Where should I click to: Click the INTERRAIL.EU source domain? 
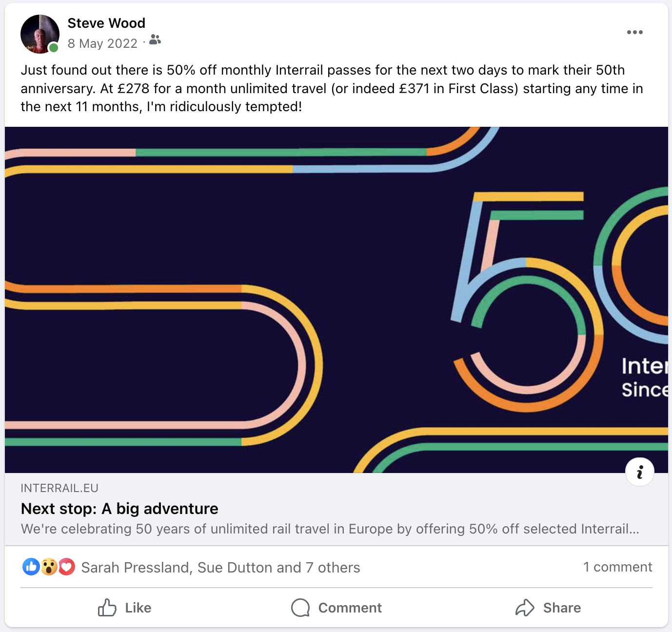[59, 488]
